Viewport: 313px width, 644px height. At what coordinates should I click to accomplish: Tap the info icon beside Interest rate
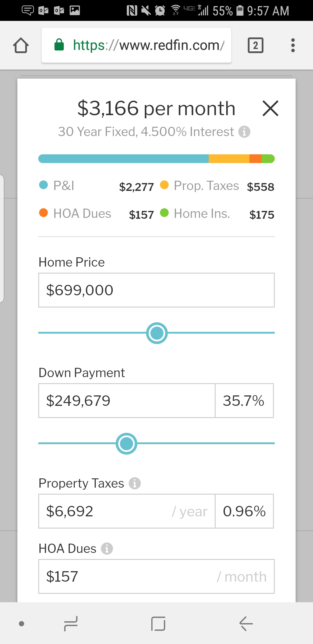[244, 132]
